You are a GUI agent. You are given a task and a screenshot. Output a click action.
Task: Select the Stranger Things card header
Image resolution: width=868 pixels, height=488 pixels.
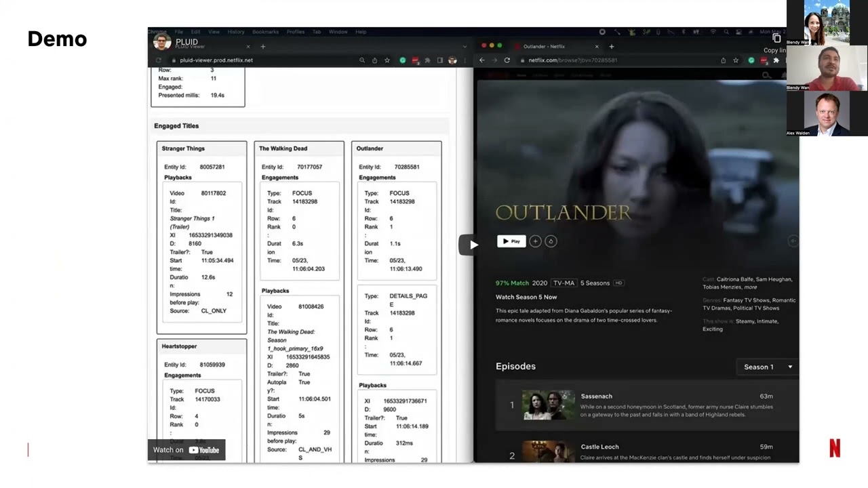[201, 148]
